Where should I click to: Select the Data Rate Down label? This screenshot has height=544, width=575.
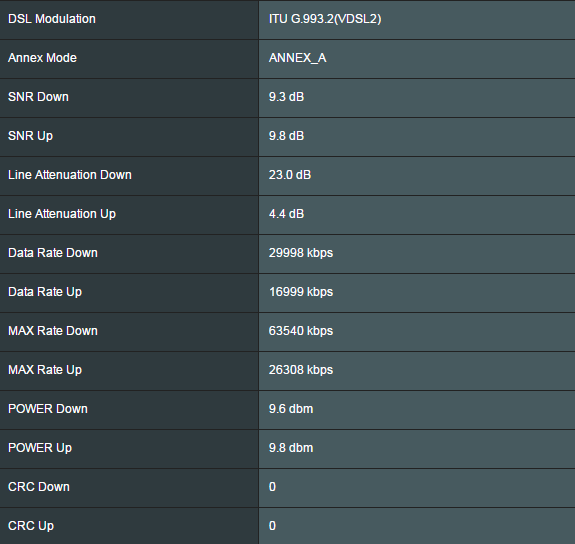click(53, 253)
